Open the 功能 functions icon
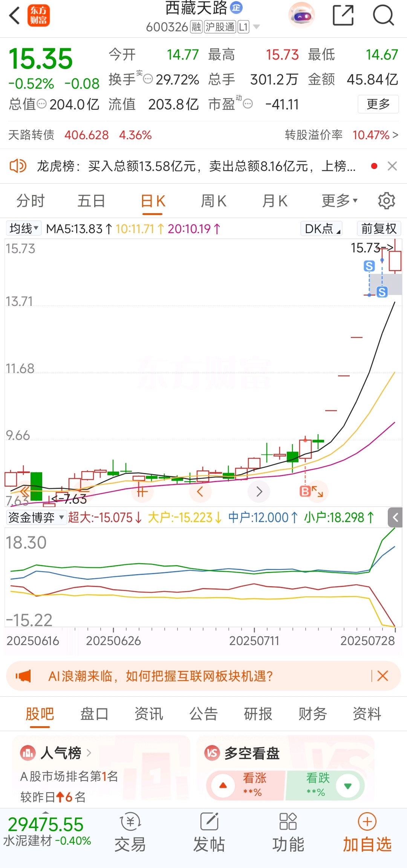The width and height of the screenshot is (407, 868). (x=288, y=833)
